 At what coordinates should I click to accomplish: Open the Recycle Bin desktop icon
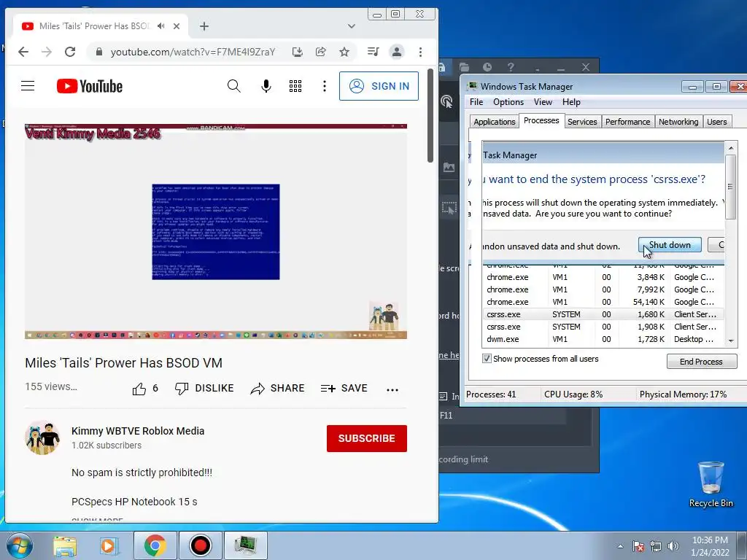pos(711,484)
